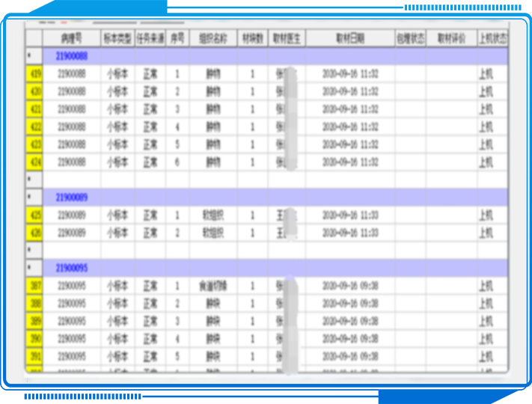
Task: Click the 标本类型 column header
Action: pos(117,38)
